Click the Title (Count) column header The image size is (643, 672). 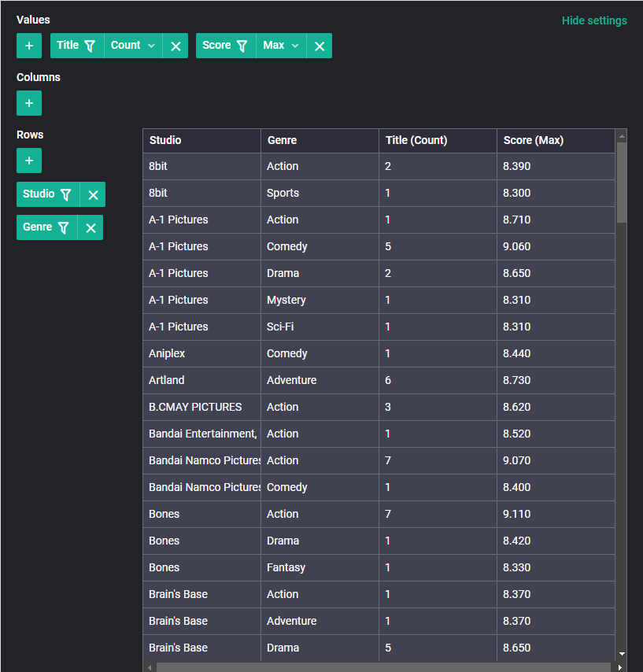point(438,141)
